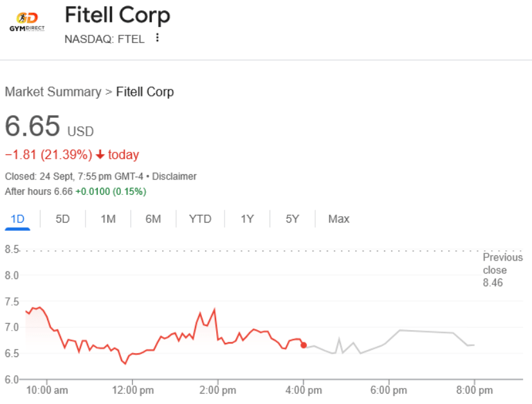Open the 6M price history tab
The height and width of the screenshot is (404, 532).
tap(152, 219)
